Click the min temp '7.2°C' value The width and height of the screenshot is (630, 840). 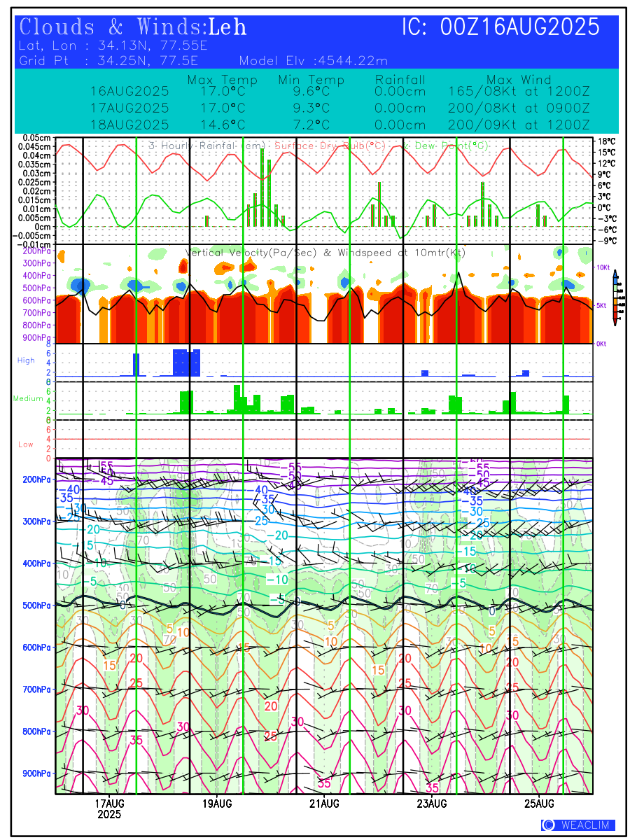pyautogui.click(x=311, y=125)
